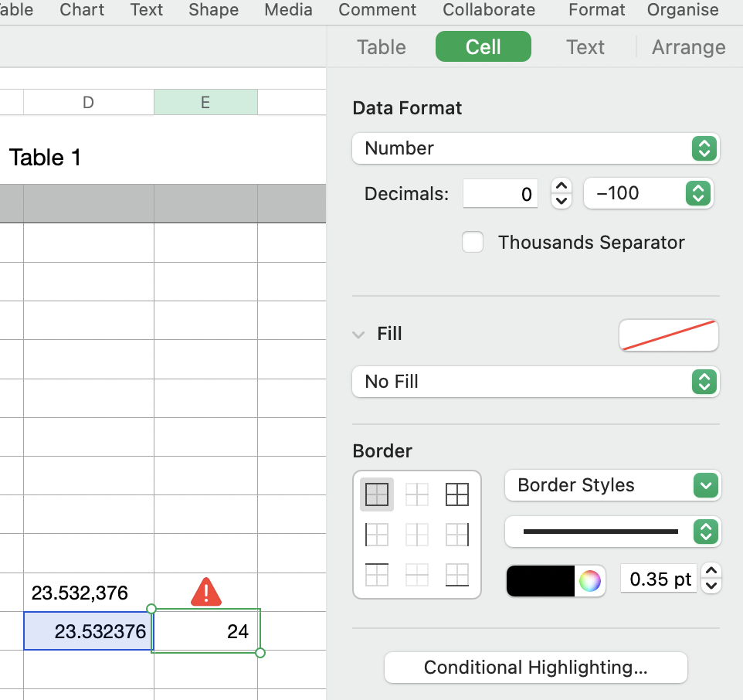
Task: Click the black border color swatch
Action: (541, 581)
